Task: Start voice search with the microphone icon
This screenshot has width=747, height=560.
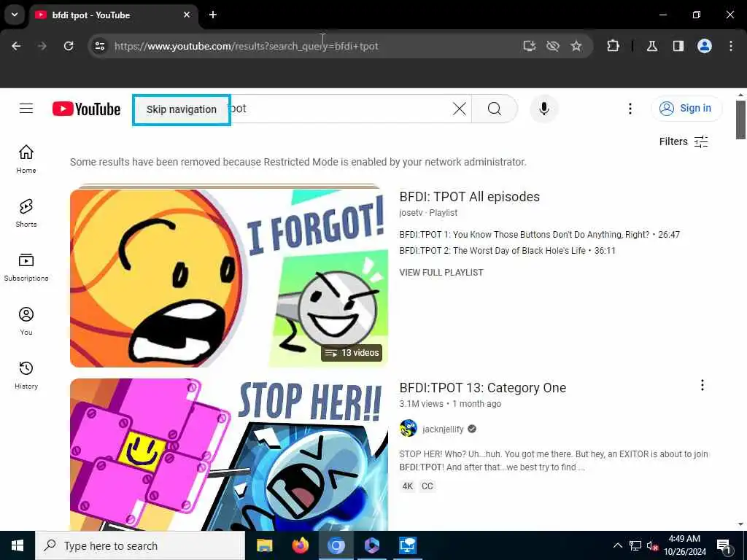Action: click(x=543, y=109)
